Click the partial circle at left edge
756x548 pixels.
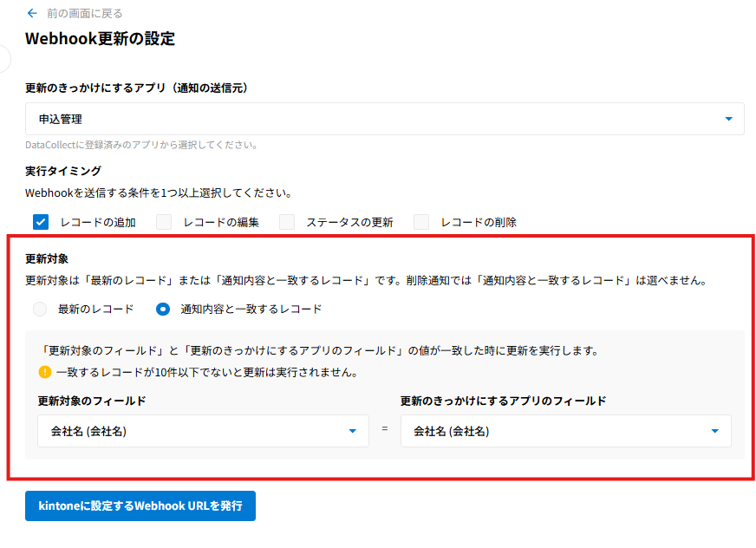[4, 59]
